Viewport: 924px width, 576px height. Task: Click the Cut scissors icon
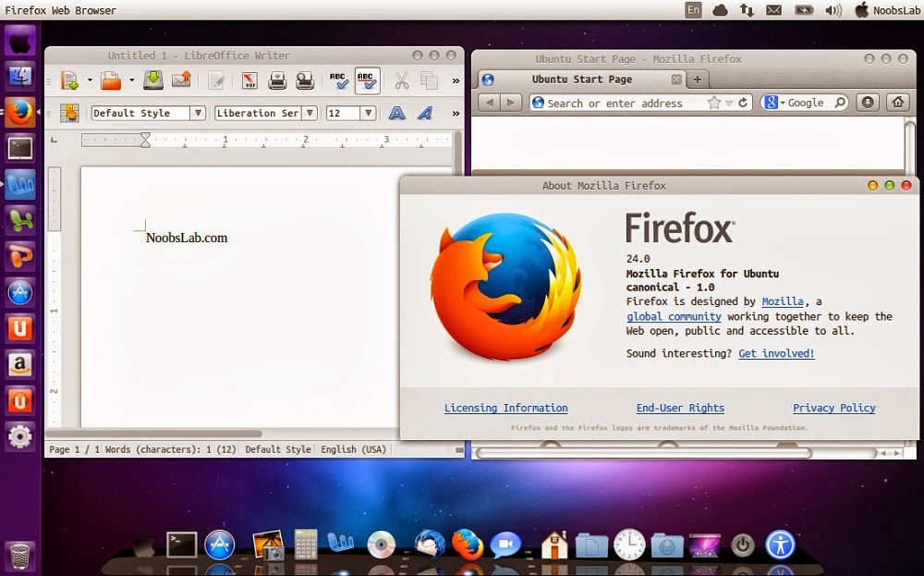point(402,80)
